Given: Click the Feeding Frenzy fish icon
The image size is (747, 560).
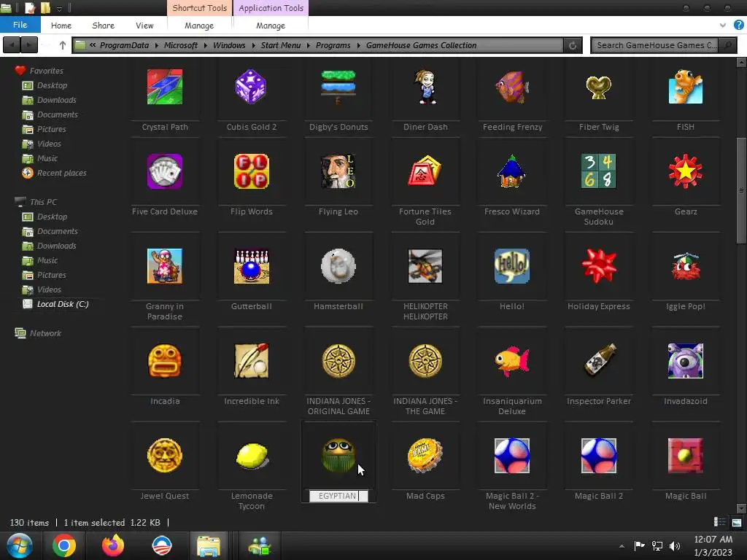Looking at the screenshot, I should coord(512,87).
